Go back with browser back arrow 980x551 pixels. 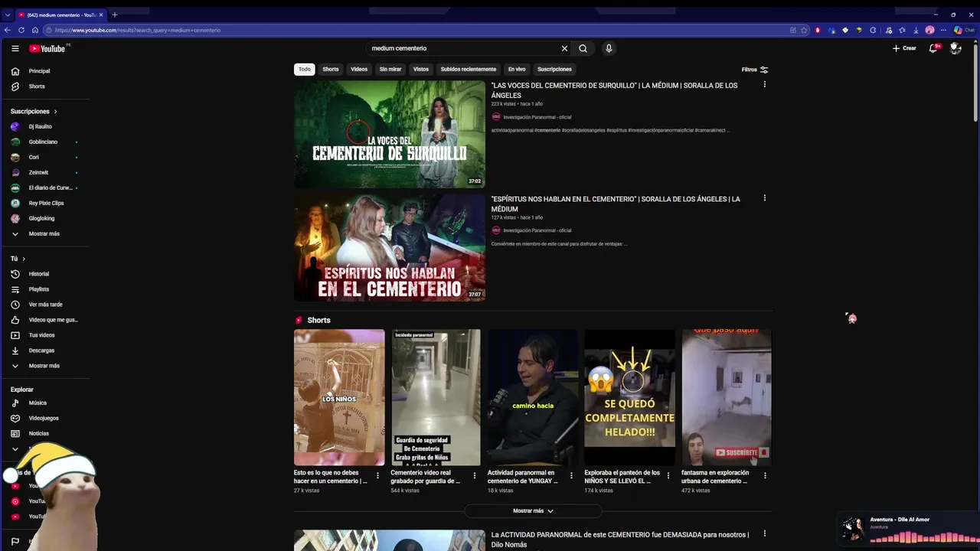pyautogui.click(x=8, y=30)
